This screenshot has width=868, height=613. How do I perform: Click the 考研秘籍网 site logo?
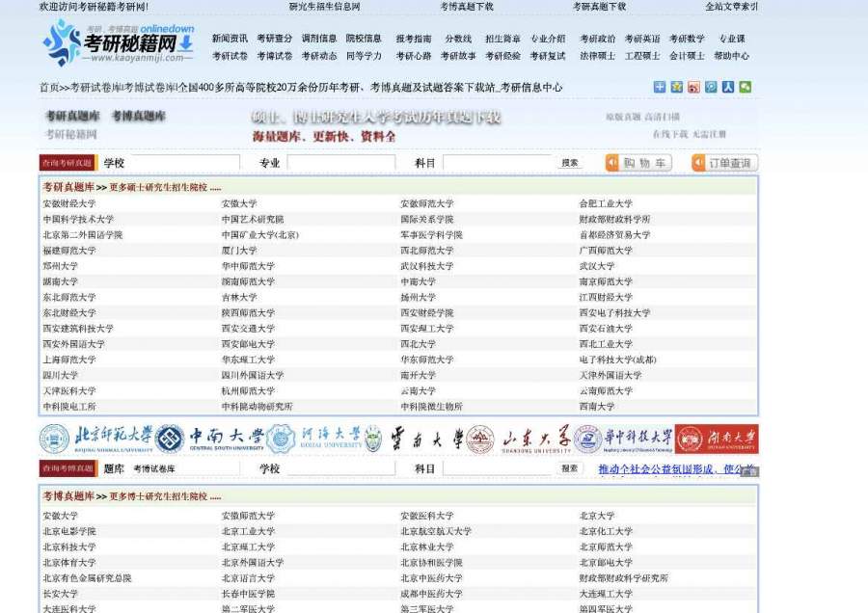pyautogui.click(x=119, y=43)
